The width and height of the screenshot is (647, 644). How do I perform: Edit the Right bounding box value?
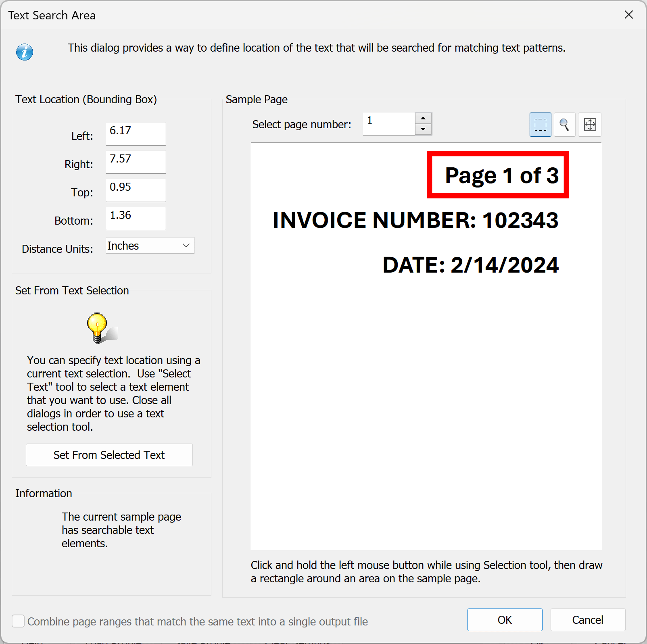pyautogui.click(x=135, y=162)
